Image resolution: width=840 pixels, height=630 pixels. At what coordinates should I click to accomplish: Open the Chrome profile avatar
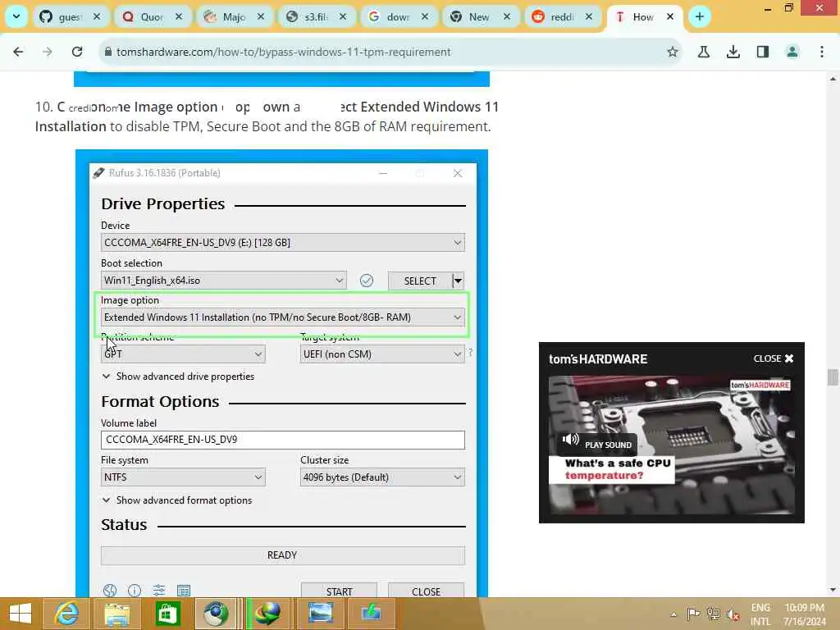pyautogui.click(x=792, y=52)
